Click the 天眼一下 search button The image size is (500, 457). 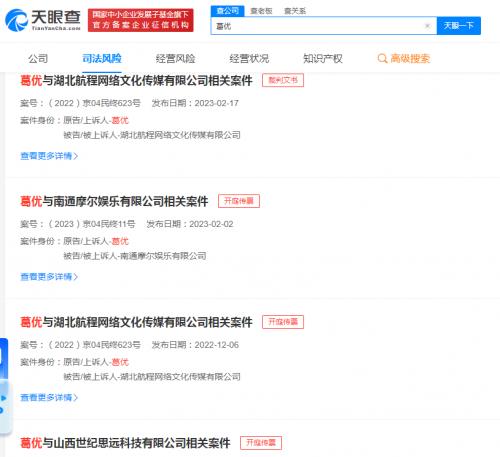pyautogui.click(x=459, y=26)
